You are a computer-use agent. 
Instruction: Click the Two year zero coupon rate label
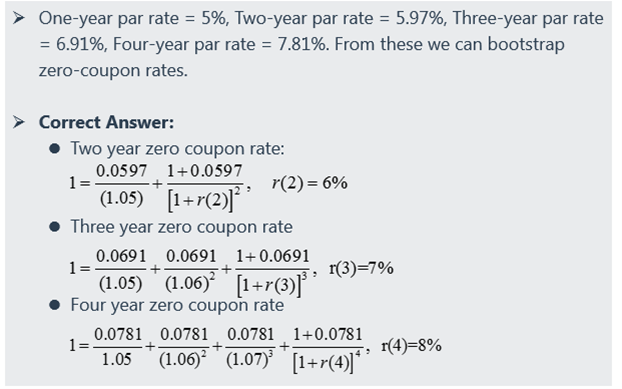pos(177,149)
